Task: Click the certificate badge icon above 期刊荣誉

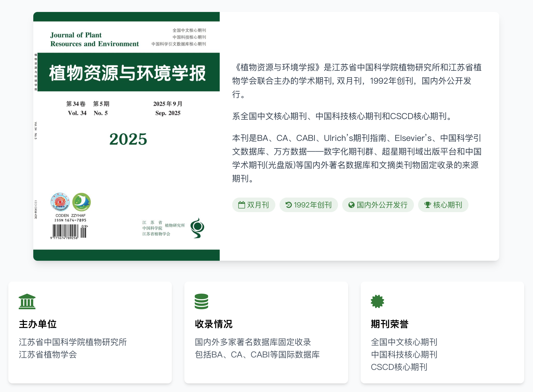Action: pos(377,302)
